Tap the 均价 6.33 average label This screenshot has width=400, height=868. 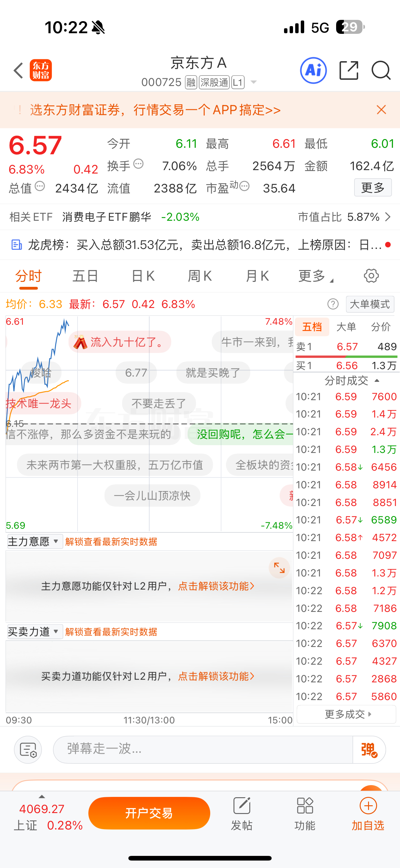point(34,304)
